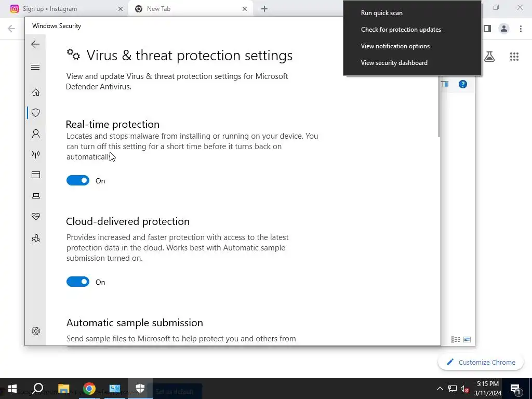Open Family options icon in sidebar
This screenshot has height=399, width=532.
(x=36, y=238)
